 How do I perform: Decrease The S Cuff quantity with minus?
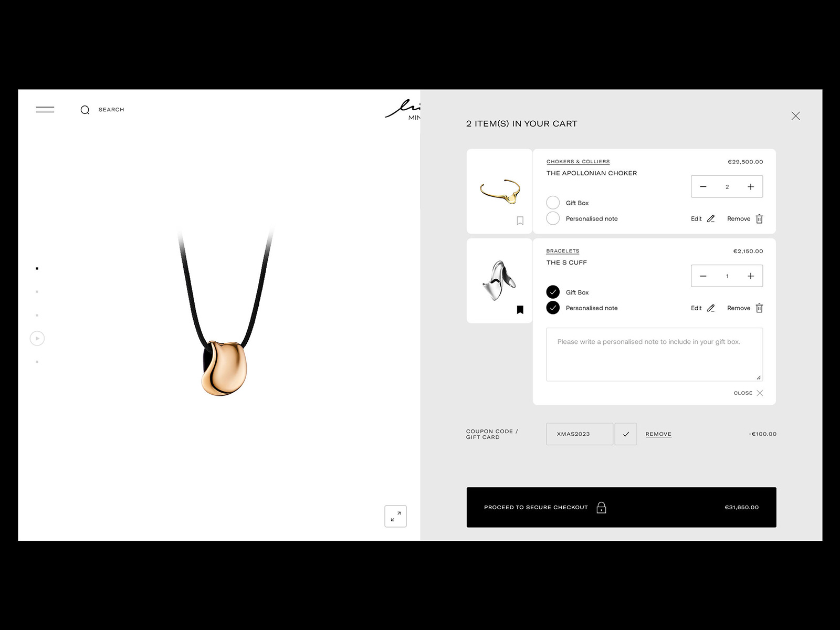(703, 276)
